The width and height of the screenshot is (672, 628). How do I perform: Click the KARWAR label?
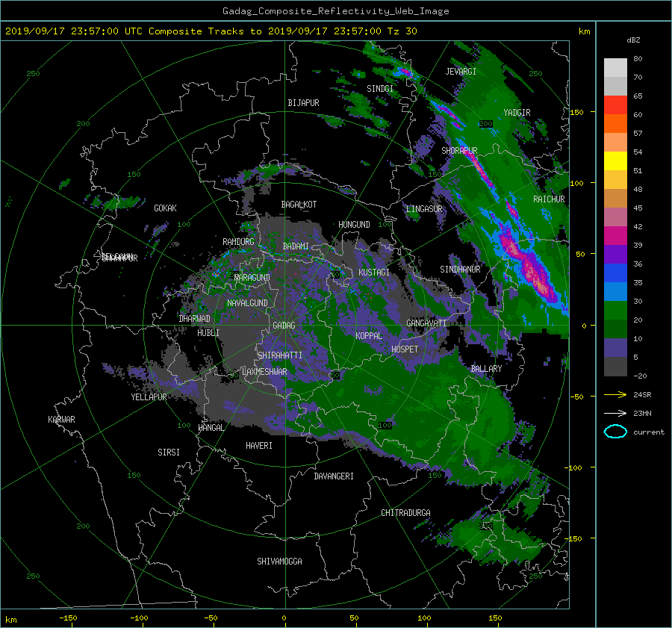[x=61, y=420]
